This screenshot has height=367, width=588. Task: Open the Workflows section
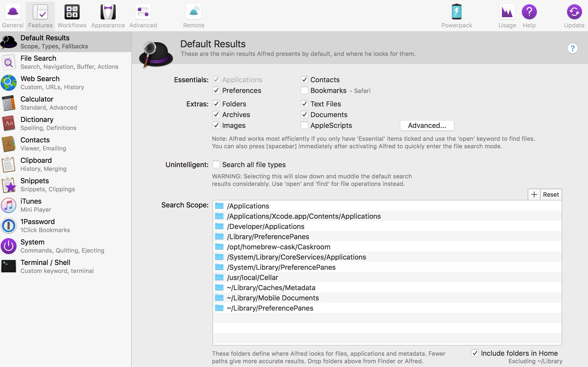[72, 16]
